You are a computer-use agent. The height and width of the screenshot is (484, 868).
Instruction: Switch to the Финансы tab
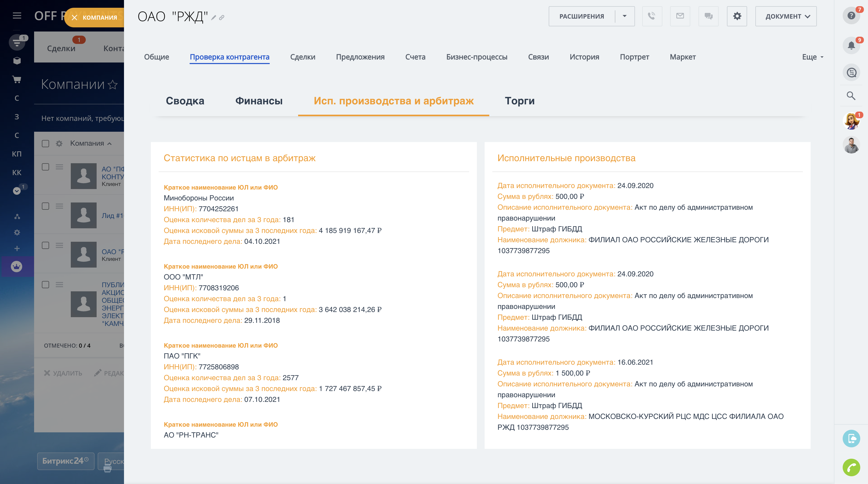(259, 101)
